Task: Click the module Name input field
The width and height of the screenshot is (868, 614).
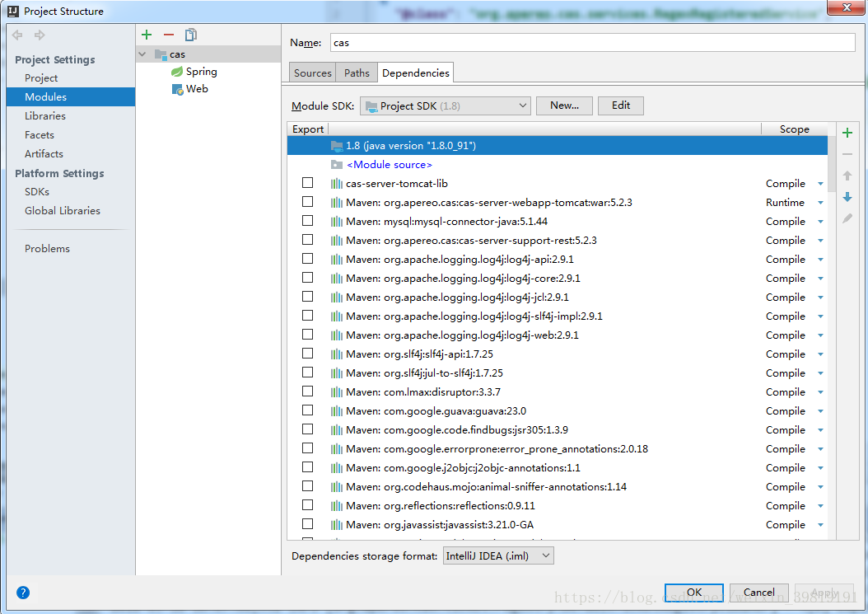Action: (x=592, y=43)
